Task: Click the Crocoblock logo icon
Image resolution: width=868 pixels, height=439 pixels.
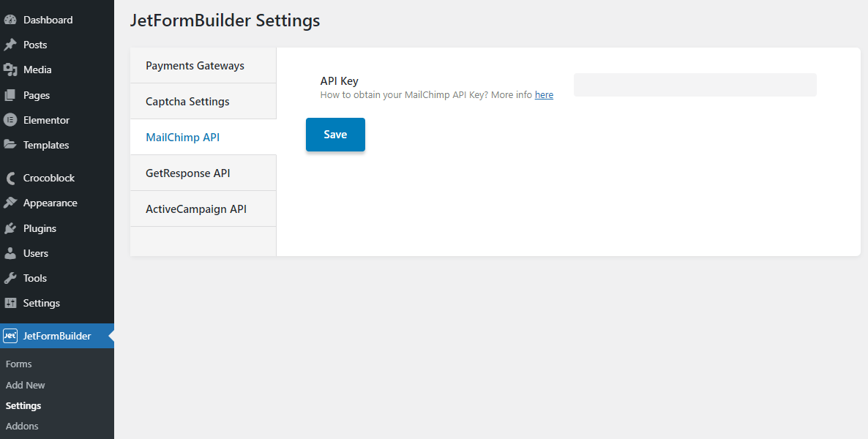Action: coord(10,178)
